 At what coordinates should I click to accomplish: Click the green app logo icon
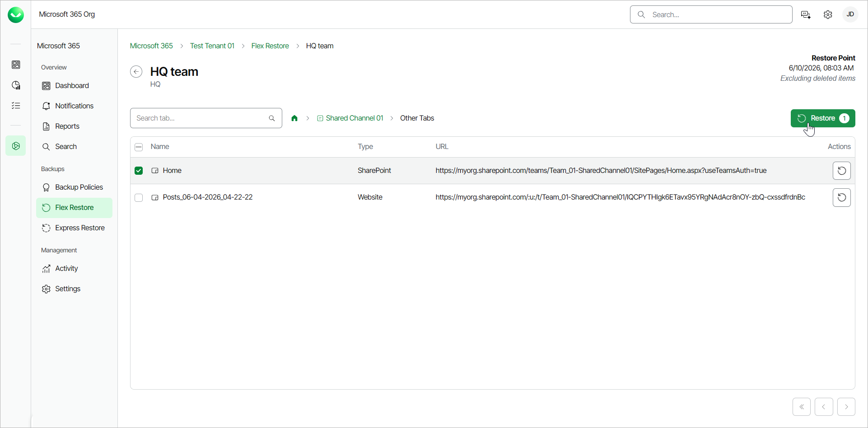coord(16,15)
